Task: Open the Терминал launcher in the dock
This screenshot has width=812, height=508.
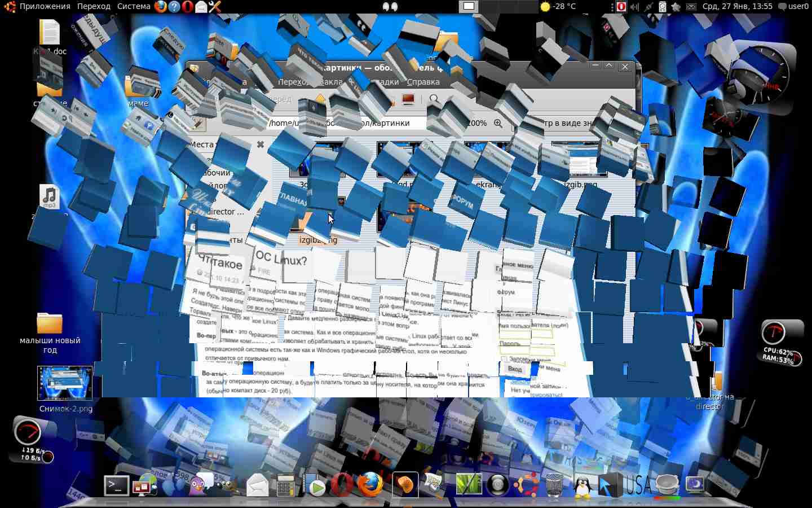Action: point(116,485)
